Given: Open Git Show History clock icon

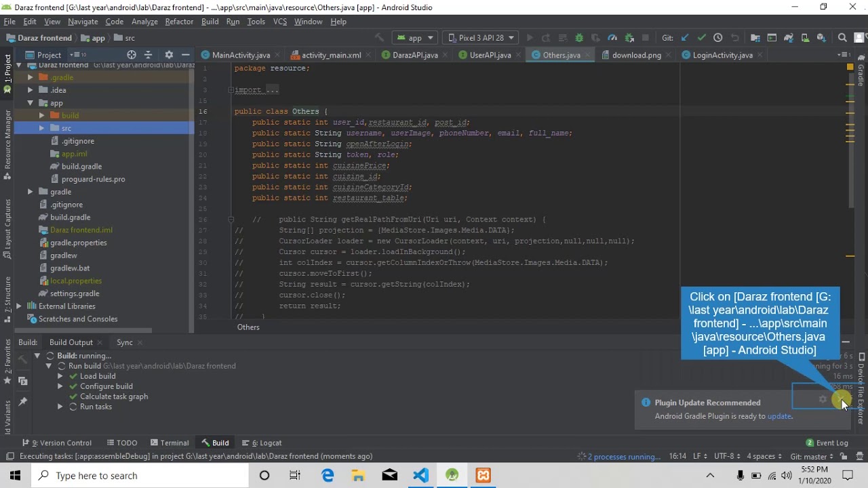Looking at the screenshot, I should pos(718,38).
